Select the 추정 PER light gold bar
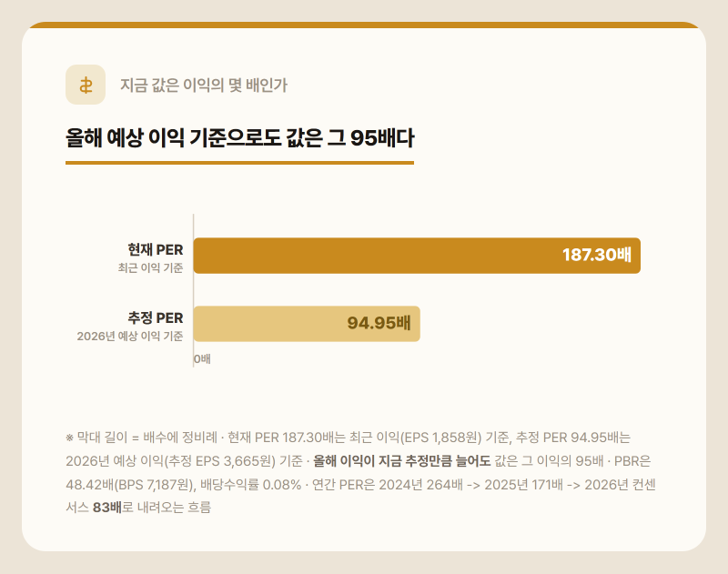The width and height of the screenshot is (728, 574). [x=307, y=324]
